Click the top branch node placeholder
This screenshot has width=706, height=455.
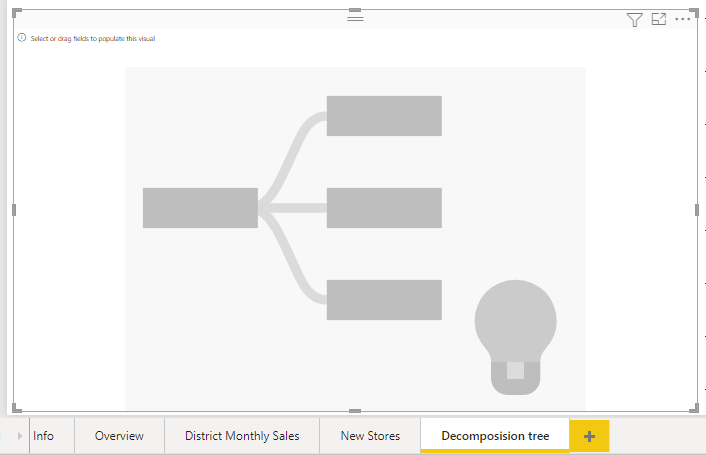pyautogui.click(x=384, y=116)
